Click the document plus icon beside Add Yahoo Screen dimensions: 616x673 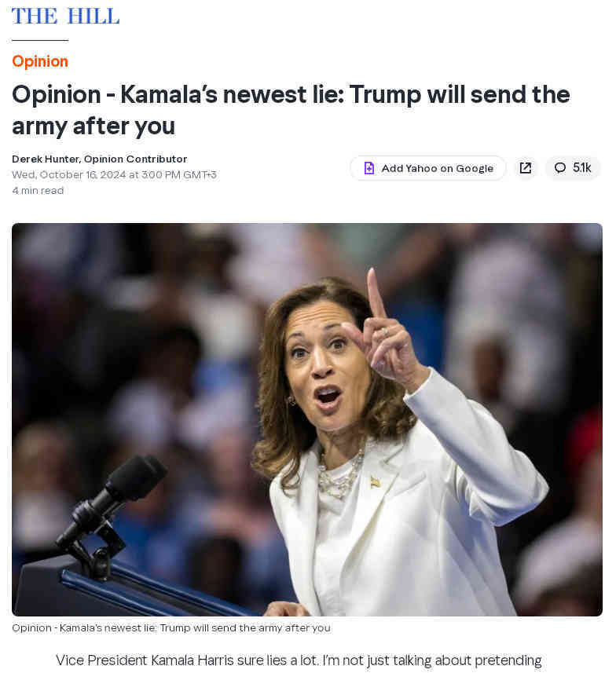369,168
